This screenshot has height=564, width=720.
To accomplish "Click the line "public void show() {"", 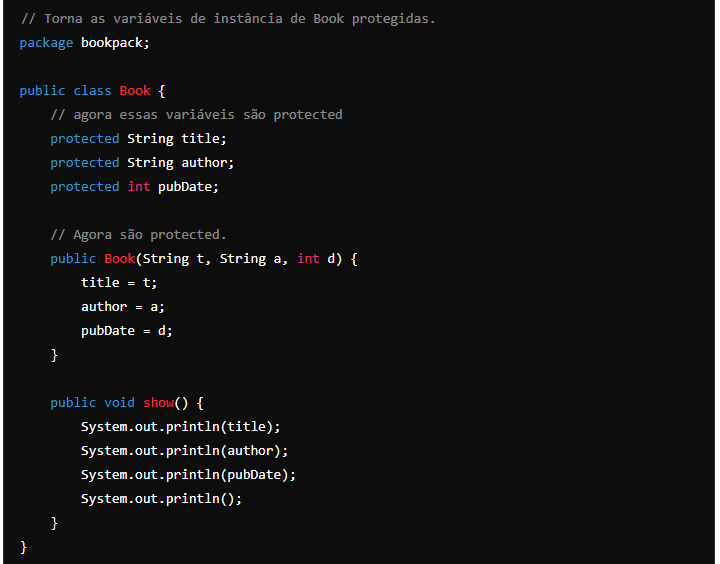I will click(127, 403).
